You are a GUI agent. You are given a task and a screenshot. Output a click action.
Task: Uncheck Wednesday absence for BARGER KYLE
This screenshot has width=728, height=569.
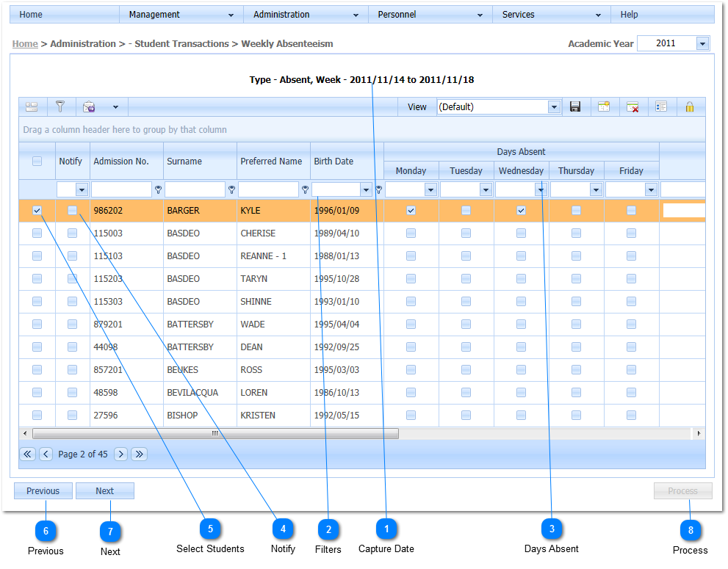[522, 211]
